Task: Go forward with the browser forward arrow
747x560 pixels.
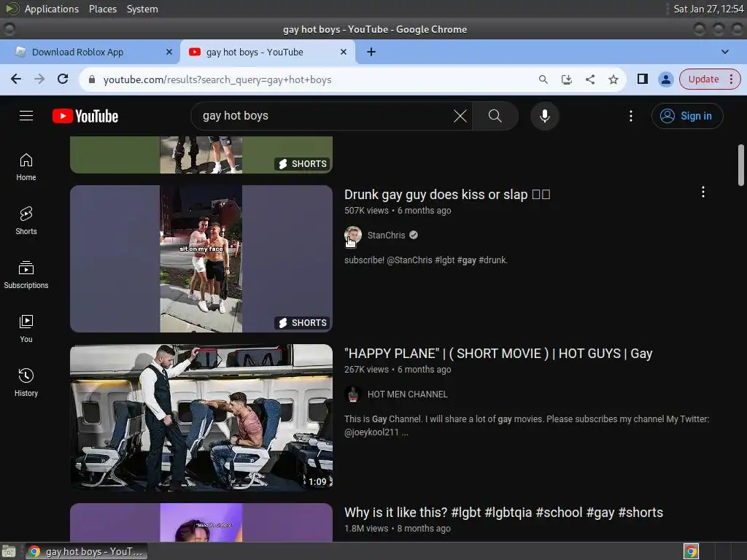Action: click(39, 79)
